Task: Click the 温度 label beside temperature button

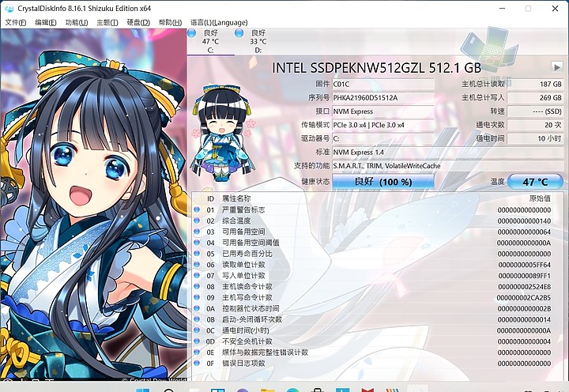Action: pos(497,182)
